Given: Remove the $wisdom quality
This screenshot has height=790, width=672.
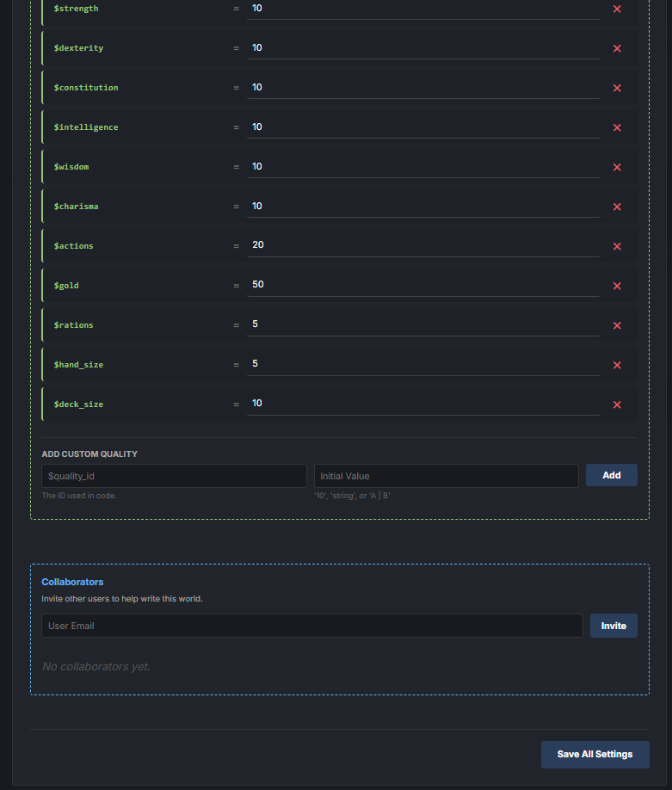Looking at the screenshot, I should click(617, 167).
